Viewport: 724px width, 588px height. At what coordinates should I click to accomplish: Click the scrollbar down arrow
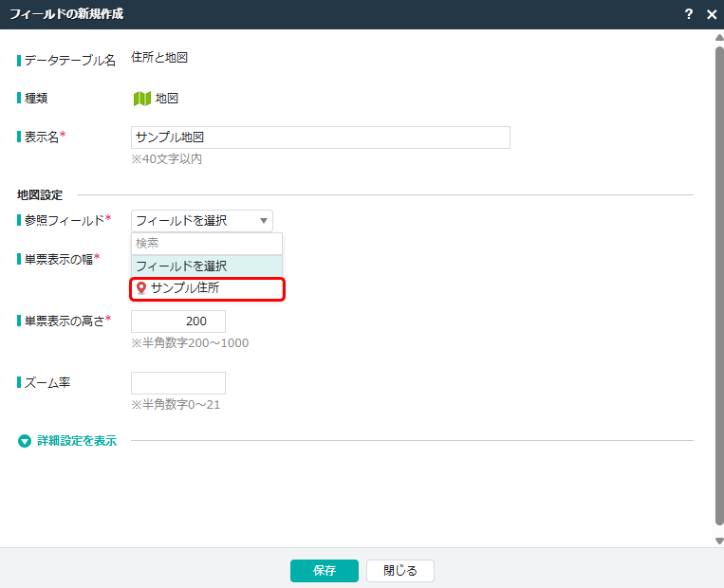point(719,541)
